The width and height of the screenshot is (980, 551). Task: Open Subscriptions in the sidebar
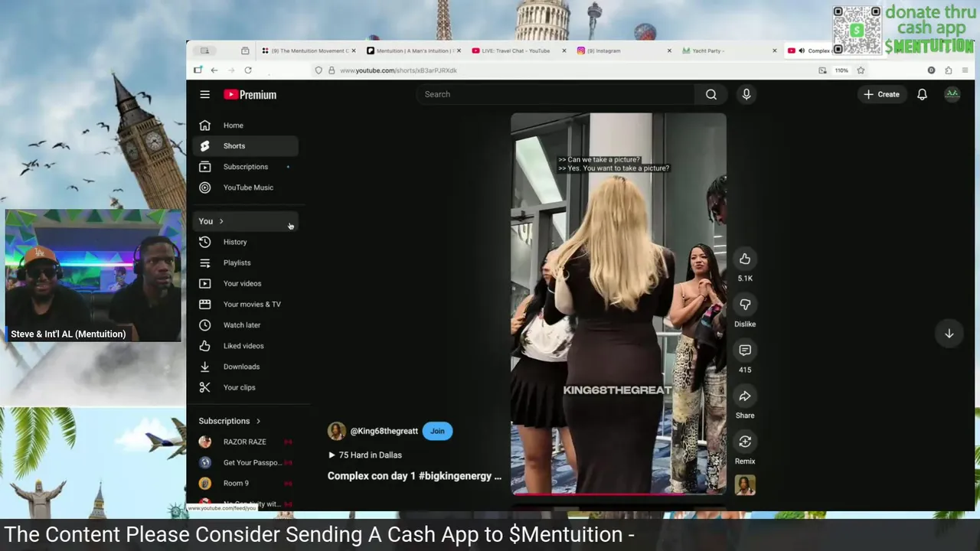tap(246, 167)
